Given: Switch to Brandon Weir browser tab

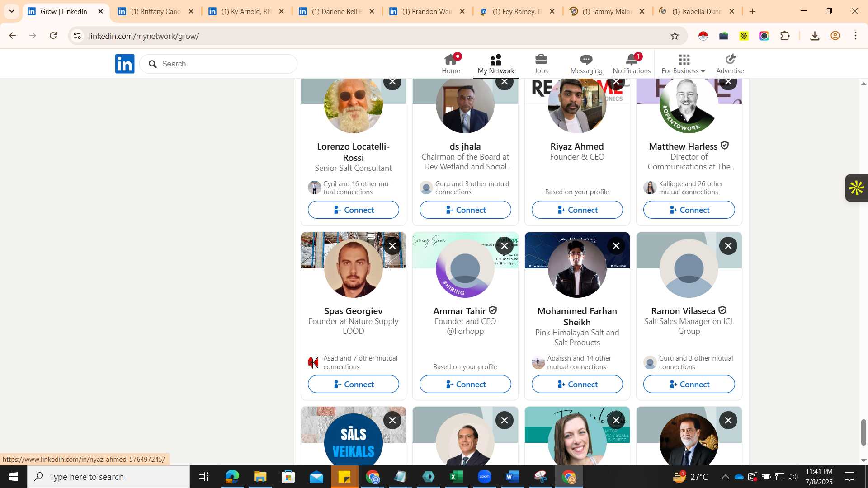Looking at the screenshot, I should click(426, 11).
